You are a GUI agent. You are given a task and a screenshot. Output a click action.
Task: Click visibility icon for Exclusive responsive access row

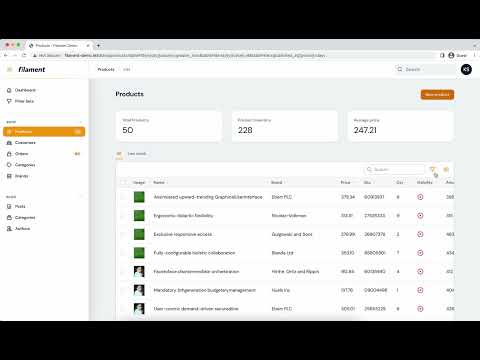[x=420, y=234]
